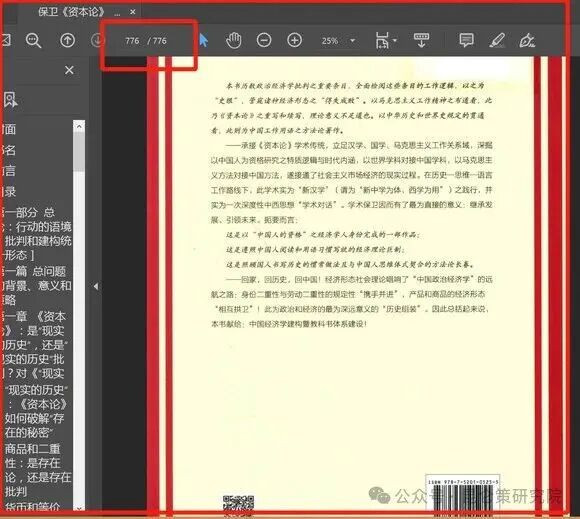This screenshot has height=519, width=580.
Task: Click the current page number field 776
Action: 132,41
